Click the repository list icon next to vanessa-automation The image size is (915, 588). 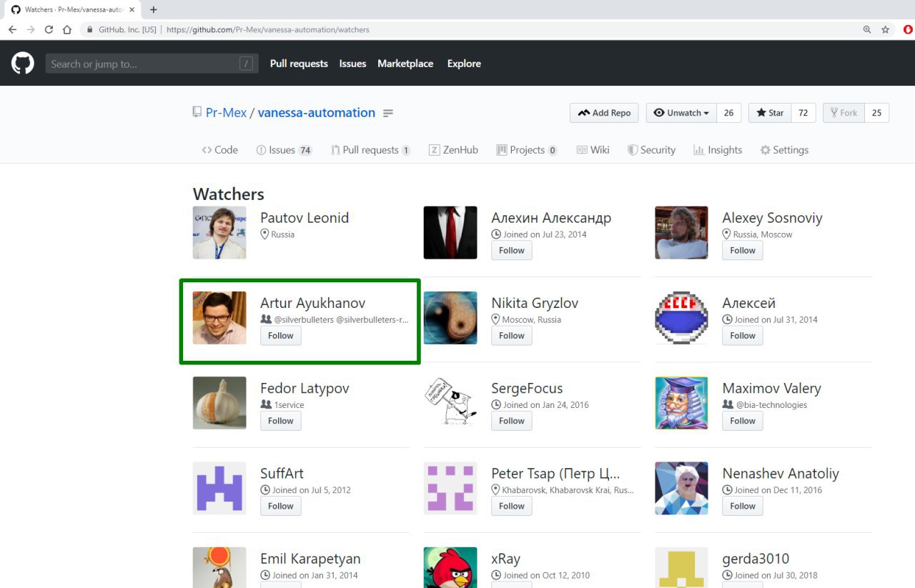tap(388, 113)
